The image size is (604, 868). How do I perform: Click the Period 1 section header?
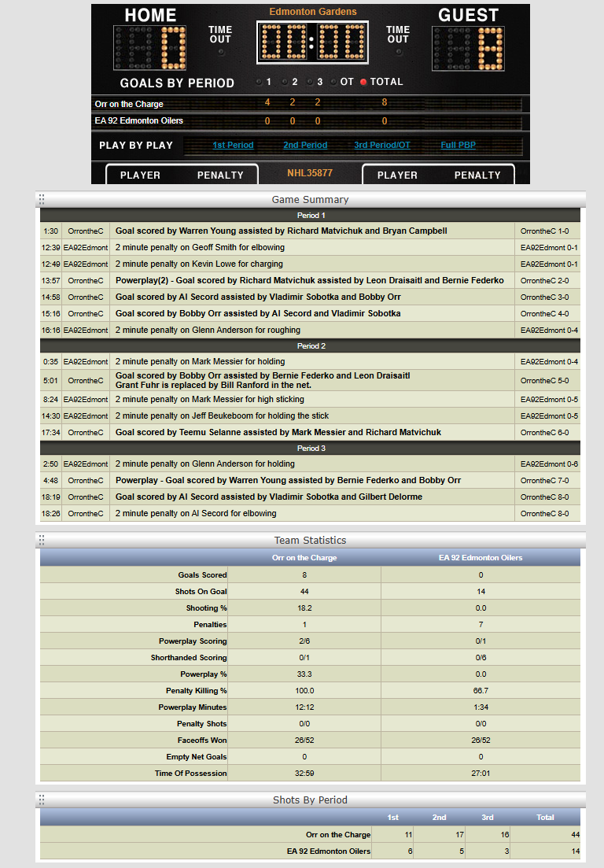click(x=311, y=216)
